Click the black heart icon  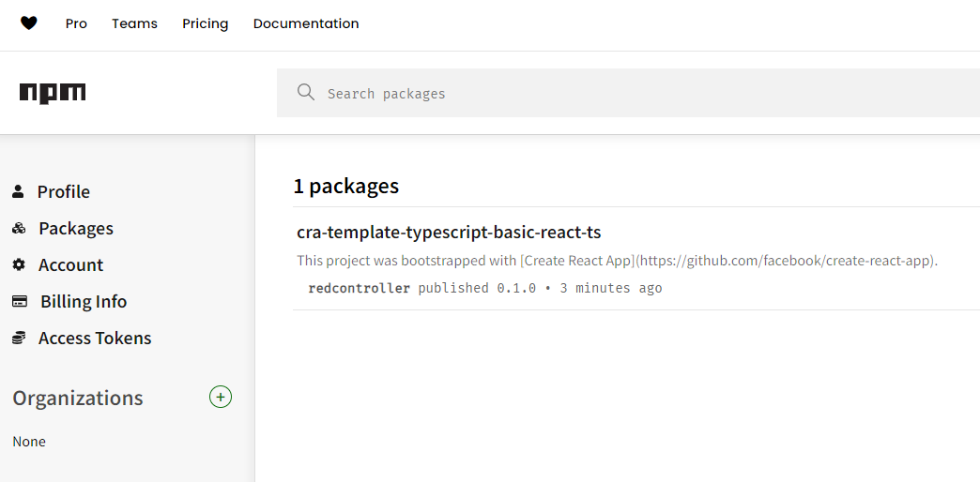29,23
